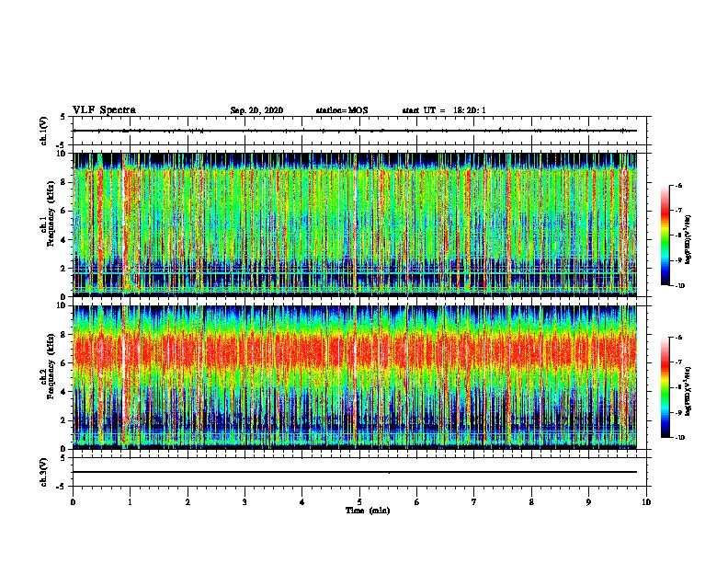Click the "5" tick on ch.1(V) axis
The width and height of the screenshot is (728, 563).
(x=63, y=117)
